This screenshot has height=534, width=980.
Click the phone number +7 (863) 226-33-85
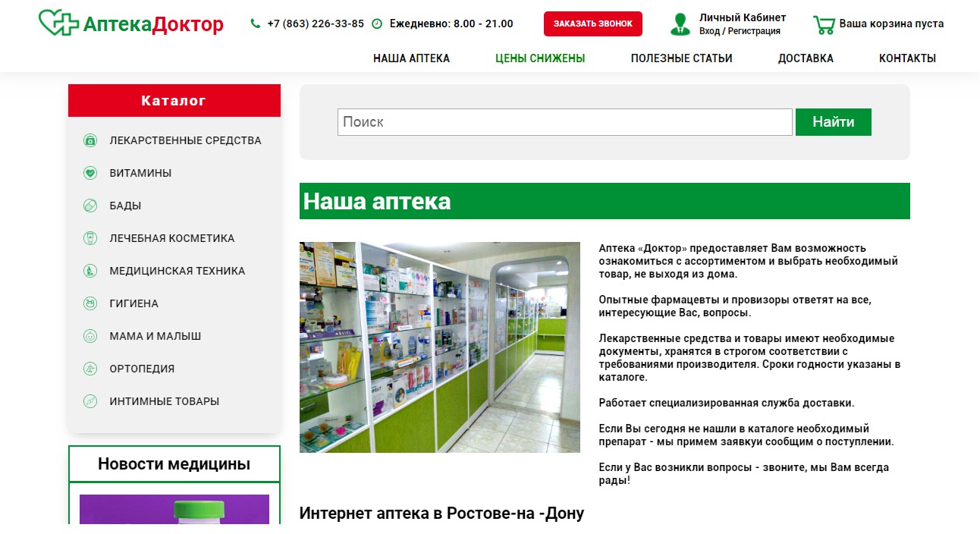point(316,24)
